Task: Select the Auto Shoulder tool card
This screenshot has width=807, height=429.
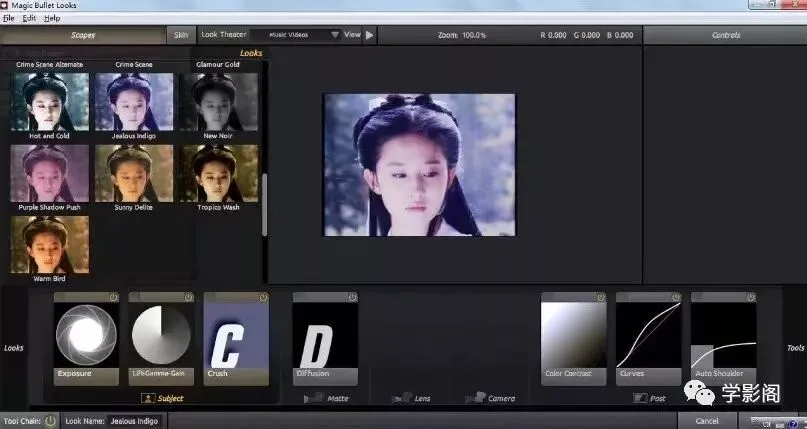Action: [x=724, y=339]
